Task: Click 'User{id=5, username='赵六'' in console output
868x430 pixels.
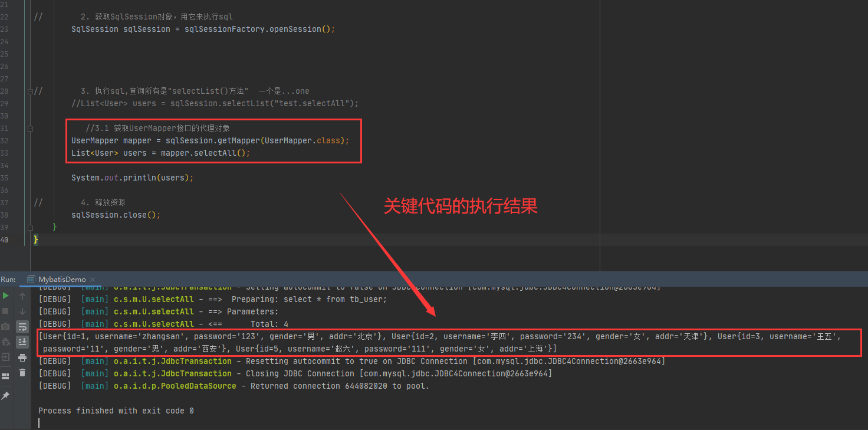Action: (x=297, y=349)
